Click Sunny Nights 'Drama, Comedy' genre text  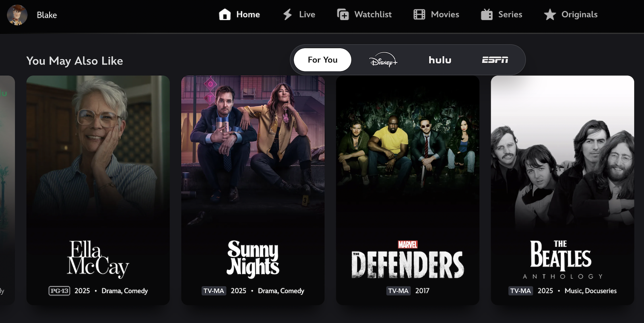pyautogui.click(x=281, y=291)
